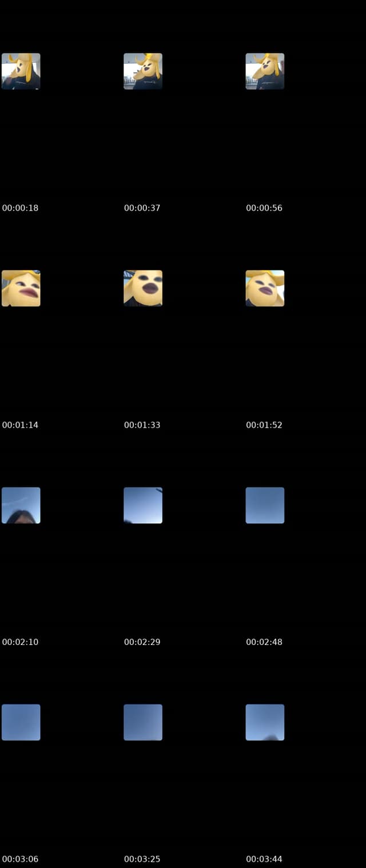This screenshot has height=868, width=366.
Task: Open the sky thumbnail above 00:02:10
Action: click(21, 505)
